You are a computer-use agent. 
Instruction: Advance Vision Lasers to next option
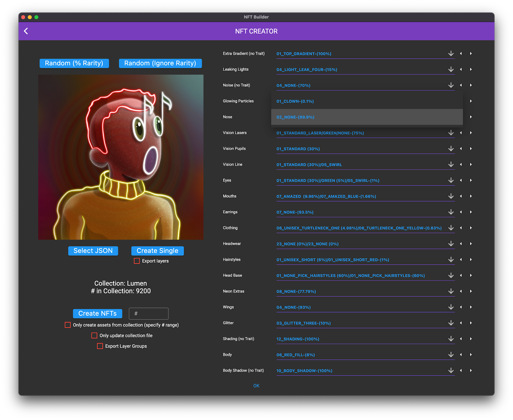(471, 133)
